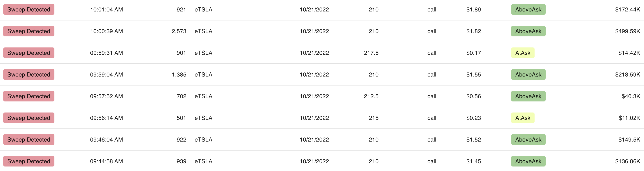644x171 pixels.
Task: Click the Sweep Detected badge at 10:01:04 AM
Action: tap(29, 9)
